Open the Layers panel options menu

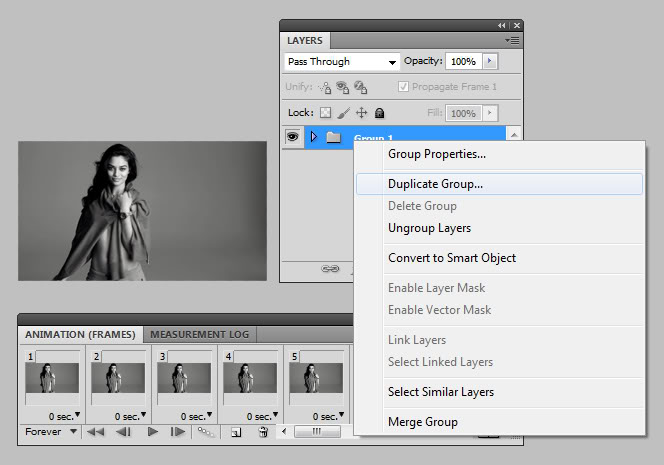click(513, 41)
